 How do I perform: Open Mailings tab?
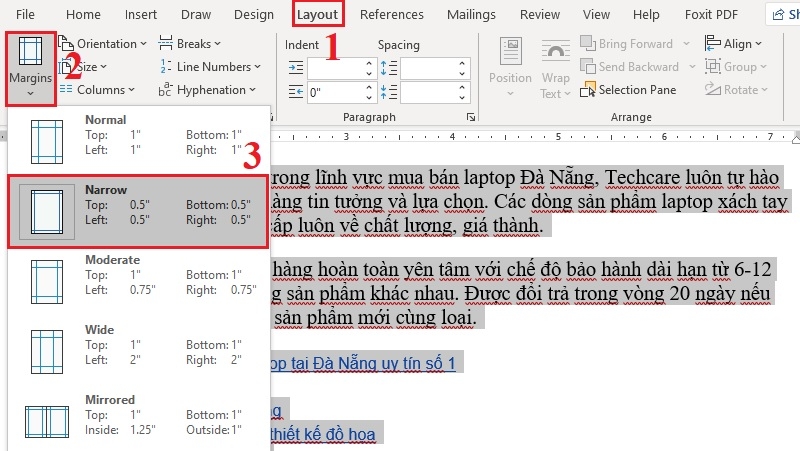tap(471, 14)
